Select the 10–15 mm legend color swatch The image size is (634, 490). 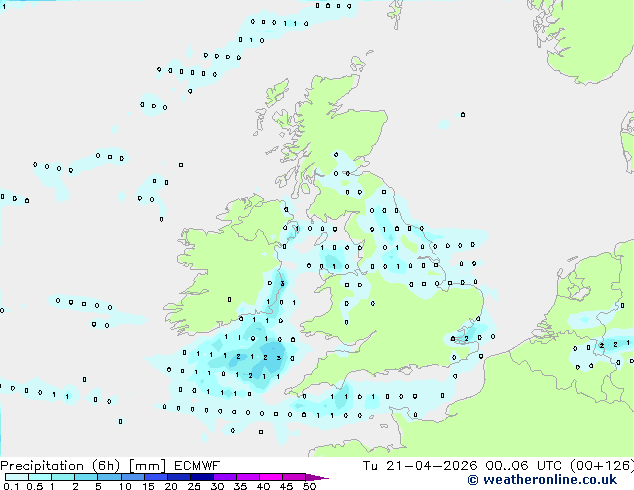pos(133,477)
